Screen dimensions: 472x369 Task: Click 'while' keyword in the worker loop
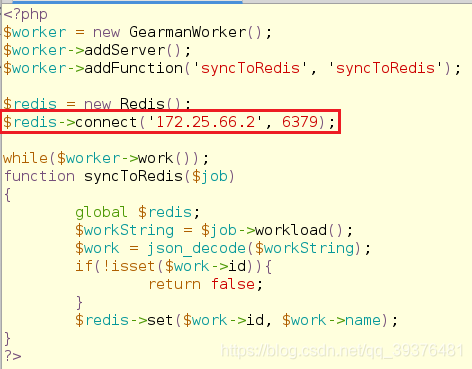click(x=25, y=158)
